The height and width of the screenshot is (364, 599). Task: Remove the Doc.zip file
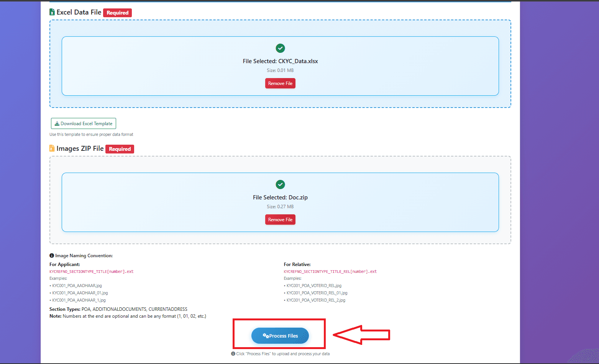coord(280,220)
